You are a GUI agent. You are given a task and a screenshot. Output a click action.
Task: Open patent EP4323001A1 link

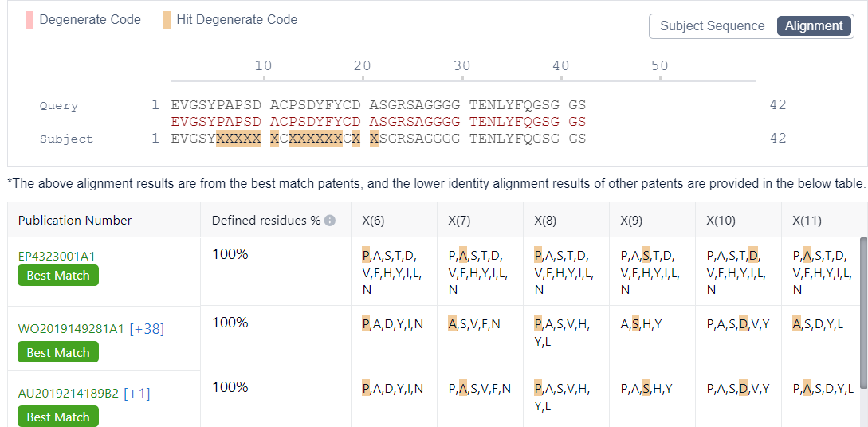[x=57, y=256]
